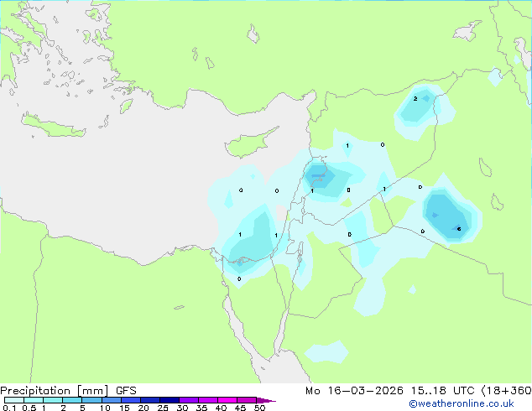Image resolution: width=532 pixels, height=411 pixels.
Task: Select the 15–20 mm legend color
Action: click(x=130, y=400)
